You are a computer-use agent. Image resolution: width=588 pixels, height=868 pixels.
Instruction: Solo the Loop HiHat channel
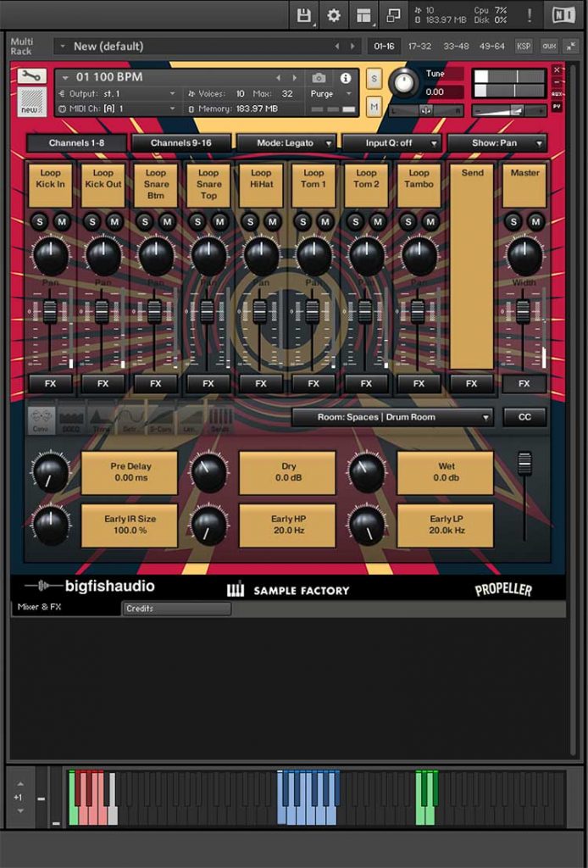coord(250,222)
